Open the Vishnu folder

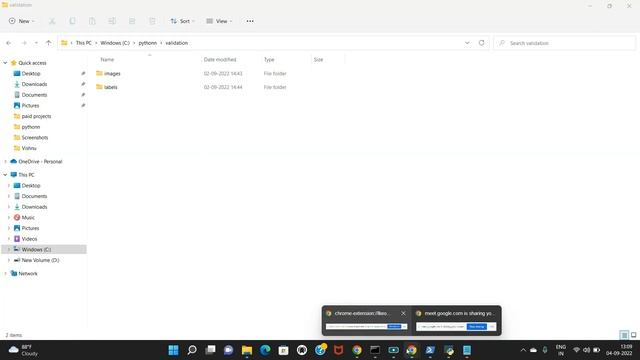[29, 148]
